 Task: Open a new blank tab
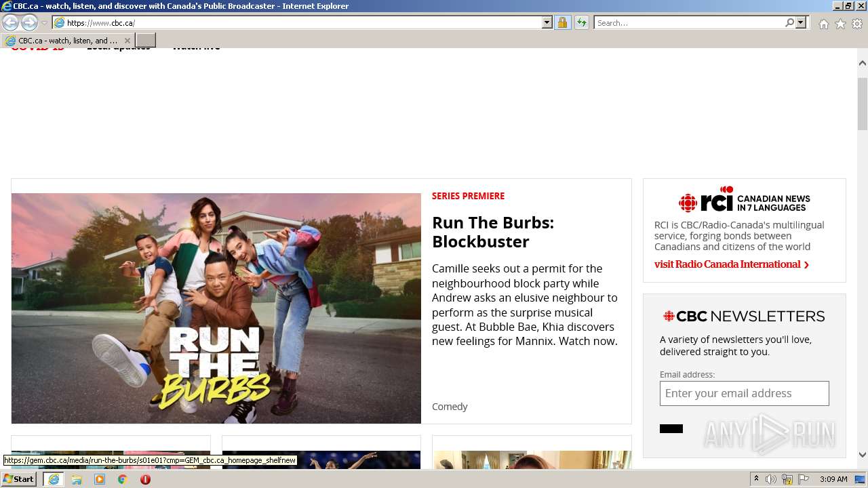click(146, 41)
